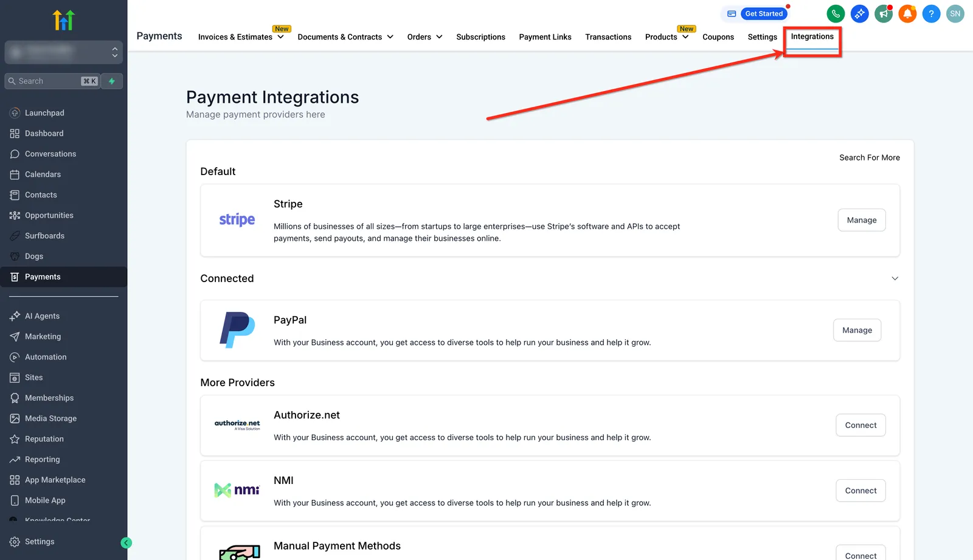Open the blue help question mark
The image size is (973, 560).
[931, 13]
